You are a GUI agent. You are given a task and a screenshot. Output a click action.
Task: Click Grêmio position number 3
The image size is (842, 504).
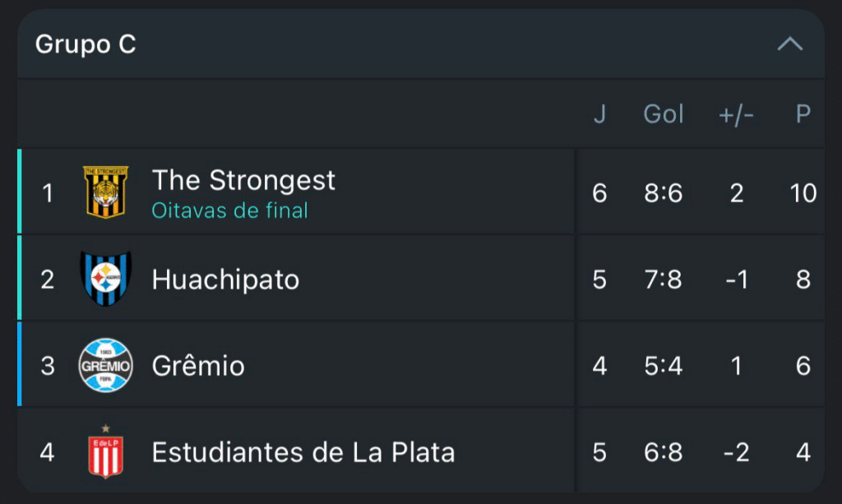48,366
